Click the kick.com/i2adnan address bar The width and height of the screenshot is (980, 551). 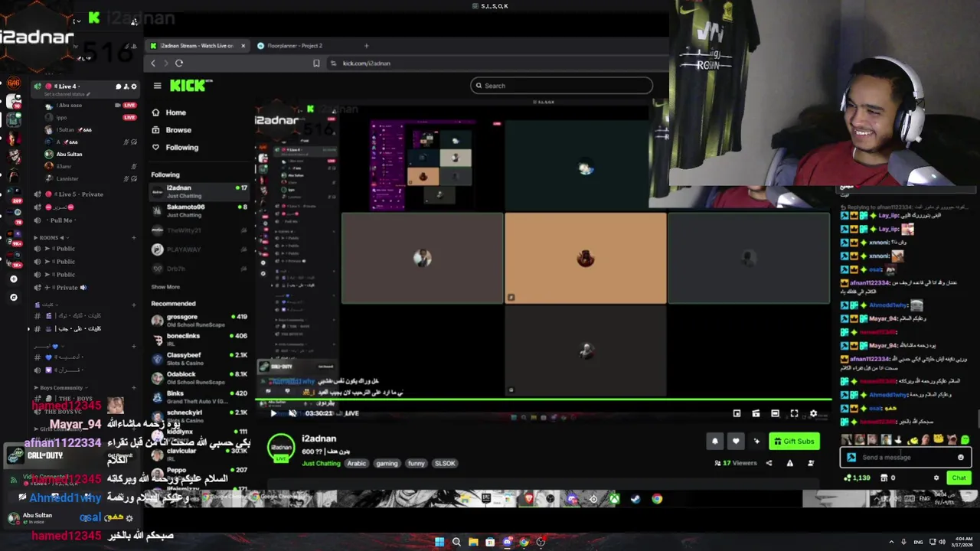(x=498, y=64)
